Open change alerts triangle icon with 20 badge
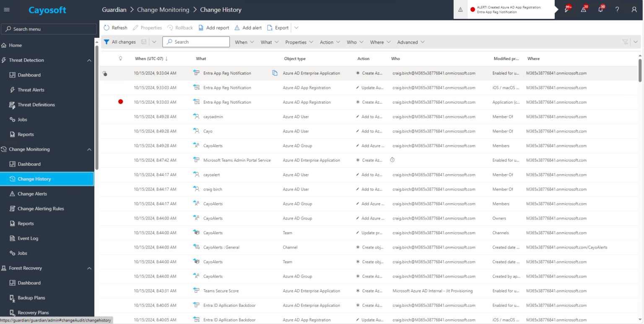644x324 pixels. pos(584,9)
